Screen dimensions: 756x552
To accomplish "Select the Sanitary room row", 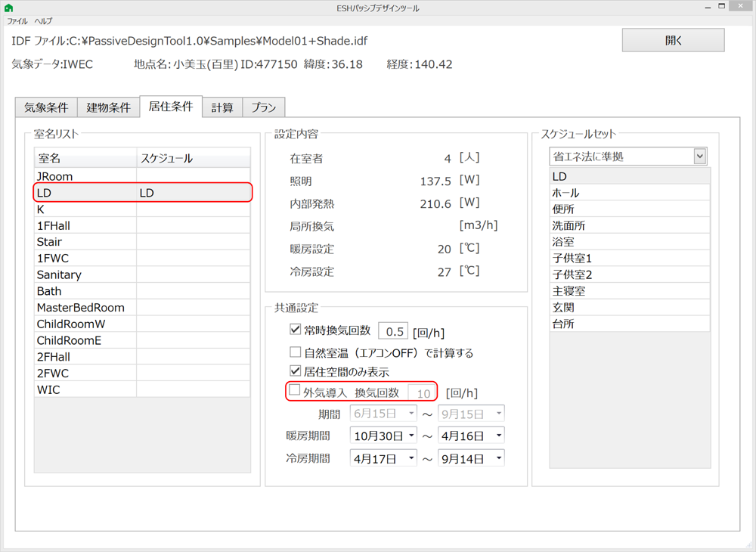I will [142, 274].
